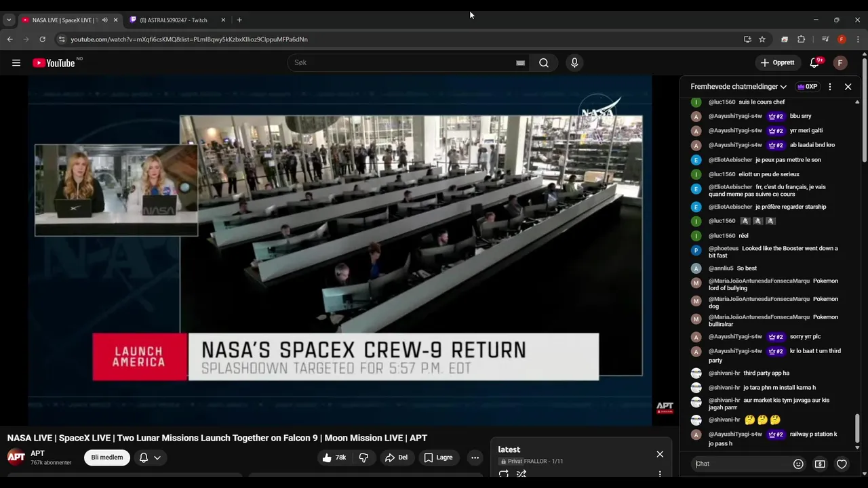
Task: Click 'third party app ha' chat message
Action: point(766,373)
